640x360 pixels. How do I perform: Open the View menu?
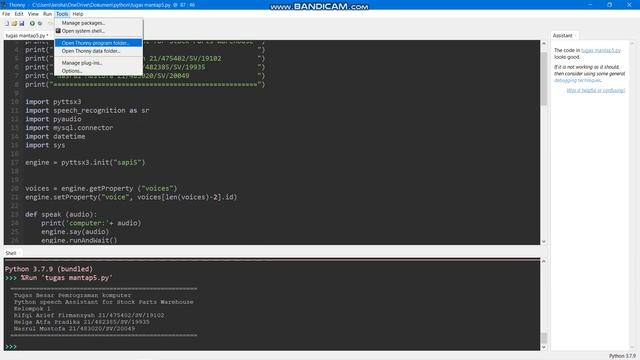point(33,14)
